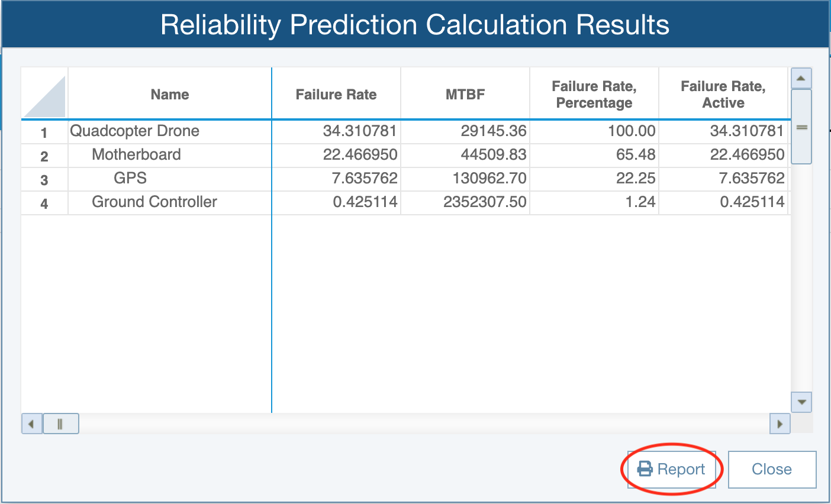This screenshot has width=831, height=504.
Task: Select the GPS row
Action: pyautogui.click(x=130, y=179)
